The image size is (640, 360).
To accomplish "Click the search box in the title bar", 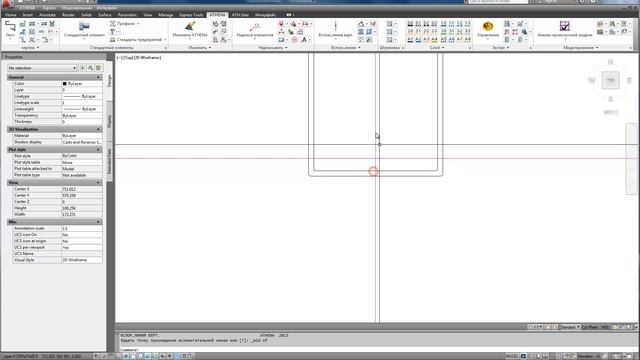I will pos(498,2).
